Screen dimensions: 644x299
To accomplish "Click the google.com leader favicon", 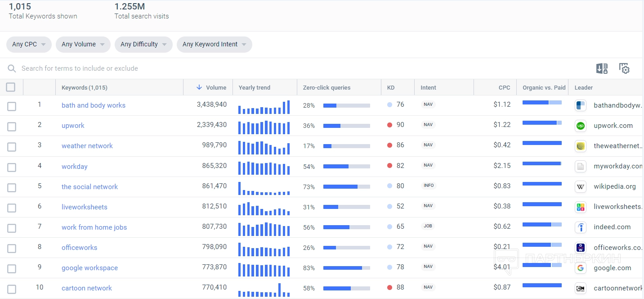I will click(x=581, y=268).
